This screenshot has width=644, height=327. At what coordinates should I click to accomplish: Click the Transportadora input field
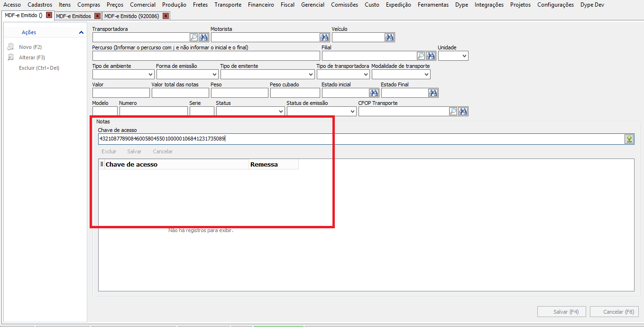[x=141, y=37]
